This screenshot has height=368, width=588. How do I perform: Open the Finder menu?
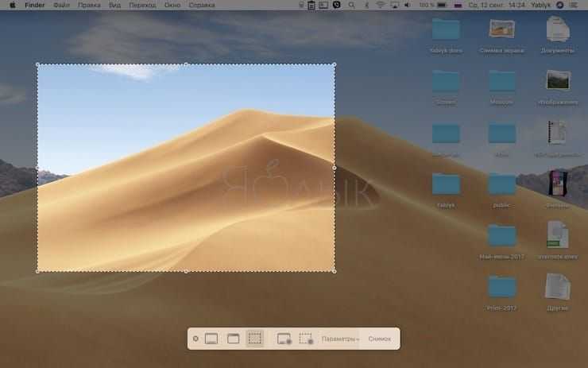tap(34, 5)
